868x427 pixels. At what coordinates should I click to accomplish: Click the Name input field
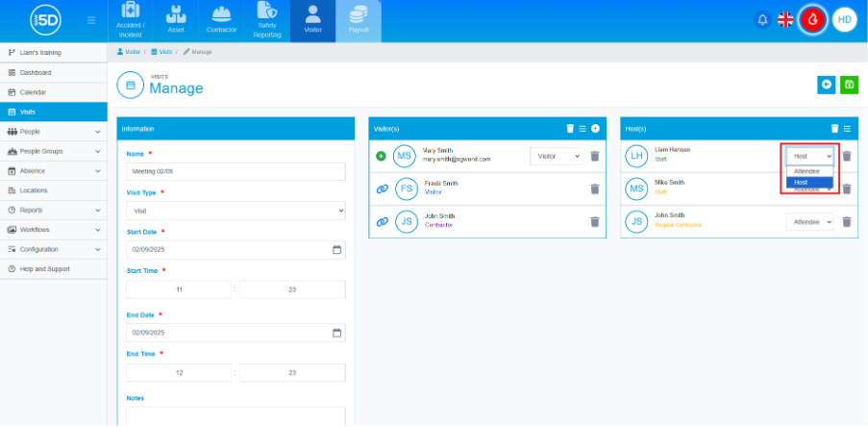(236, 172)
